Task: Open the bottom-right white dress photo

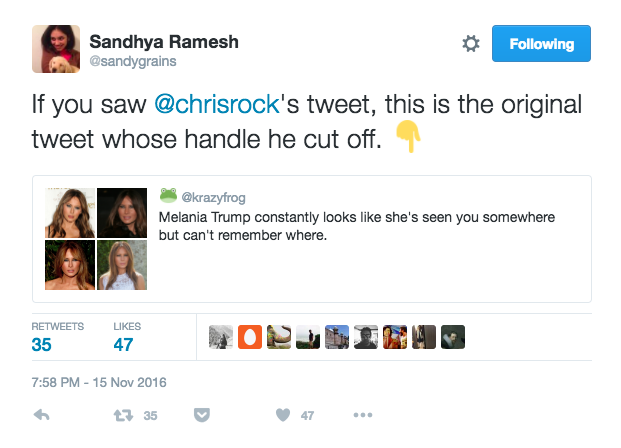Action: point(122,265)
